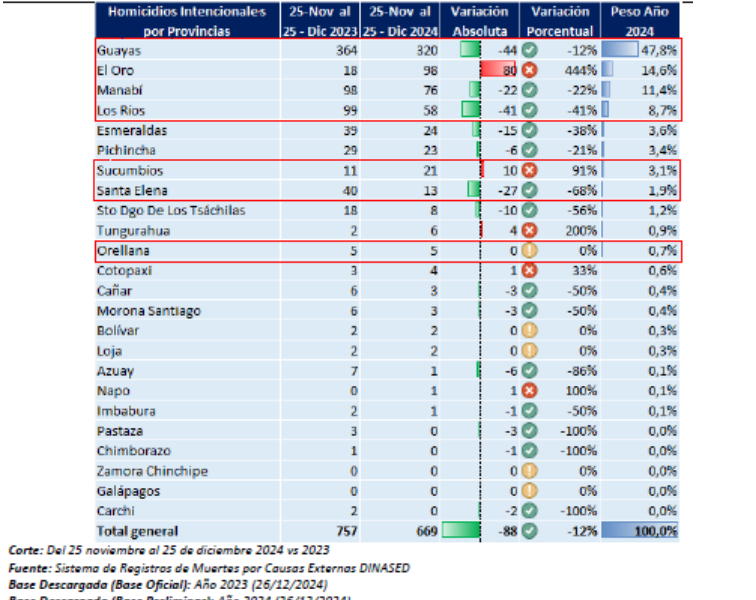Click the yellow warning icon in Bolívar row
This screenshot has height=600, width=756.
pyautogui.click(x=528, y=331)
